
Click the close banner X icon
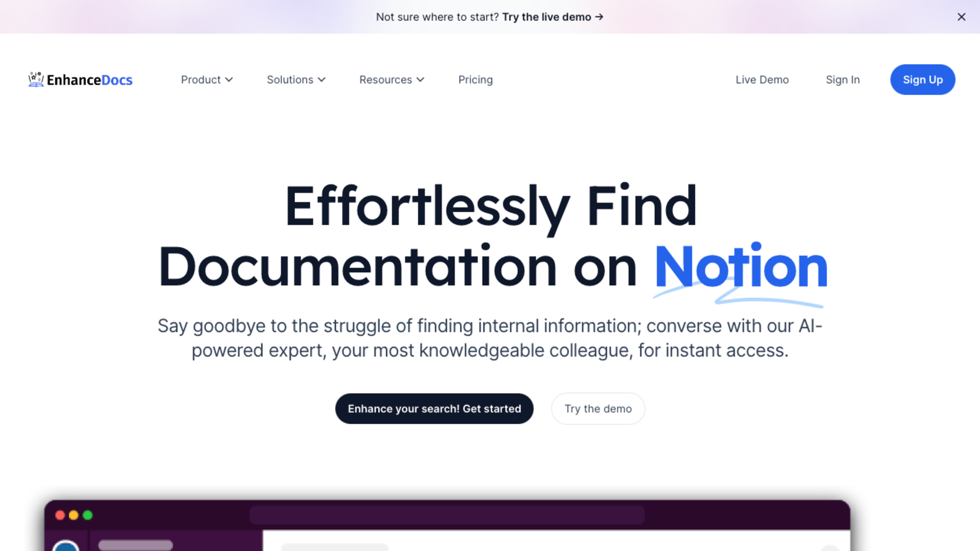tap(962, 16)
